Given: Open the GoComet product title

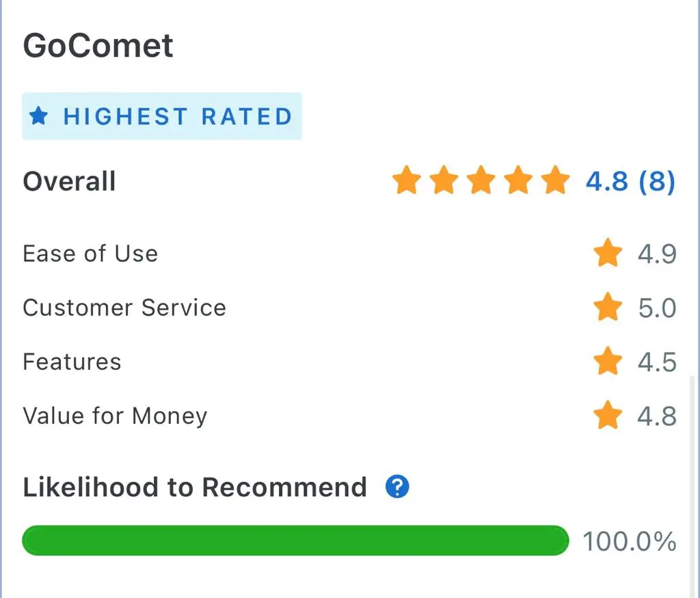Looking at the screenshot, I should pyautogui.click(x=98, y=46).
